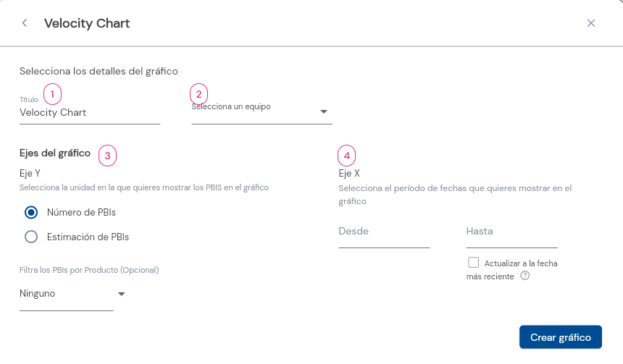Open help icon next to 'más reciente'
Viewport: 623px width, 364px height.
coord(525,276)
